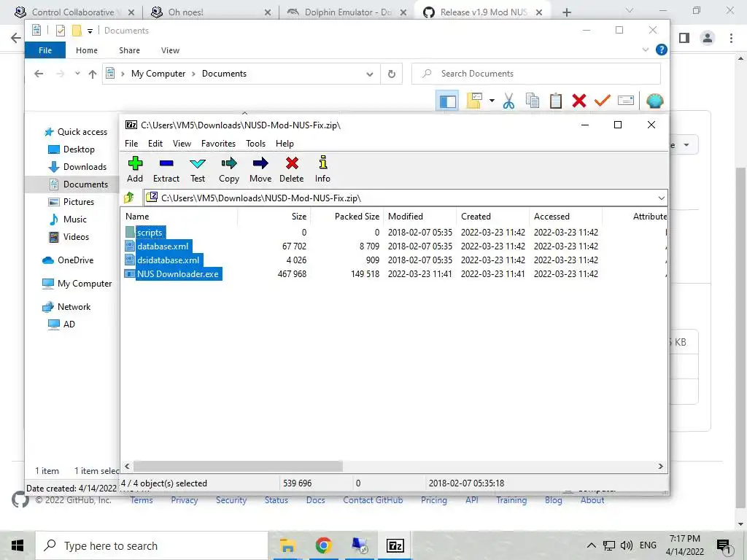This screenshot has height=560, width=747.
Task: Go up one folder level in 7-Zip
Action: [x=129, y=198]
